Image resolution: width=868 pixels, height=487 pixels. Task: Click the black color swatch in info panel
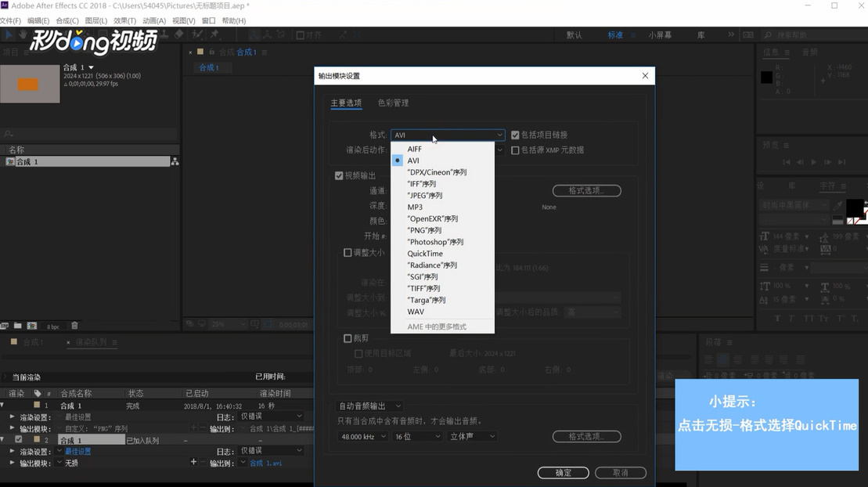click(x=767, y=78)
